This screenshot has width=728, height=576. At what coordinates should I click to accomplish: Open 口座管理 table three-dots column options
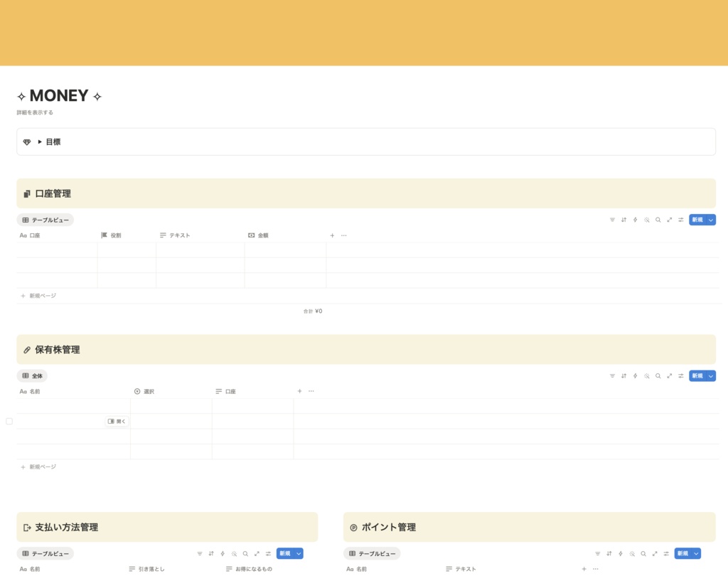(x=343, y=235)
